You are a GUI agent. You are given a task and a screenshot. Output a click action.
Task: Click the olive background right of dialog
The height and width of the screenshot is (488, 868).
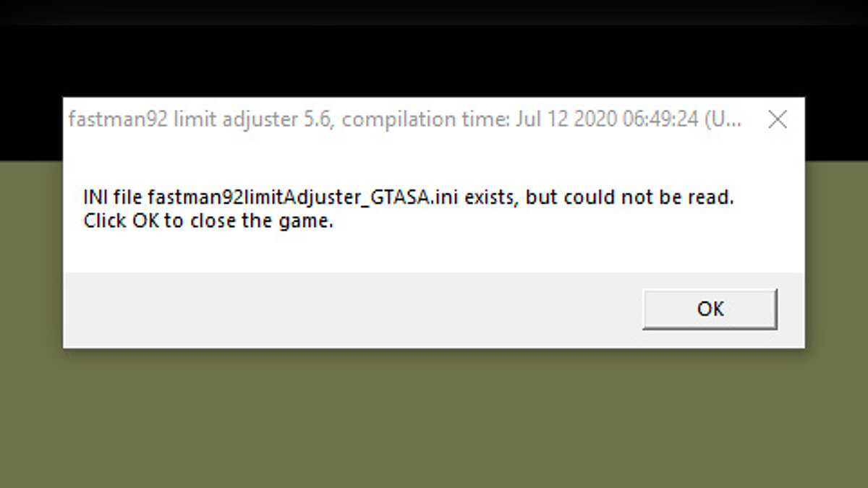[x=836, y=253]
